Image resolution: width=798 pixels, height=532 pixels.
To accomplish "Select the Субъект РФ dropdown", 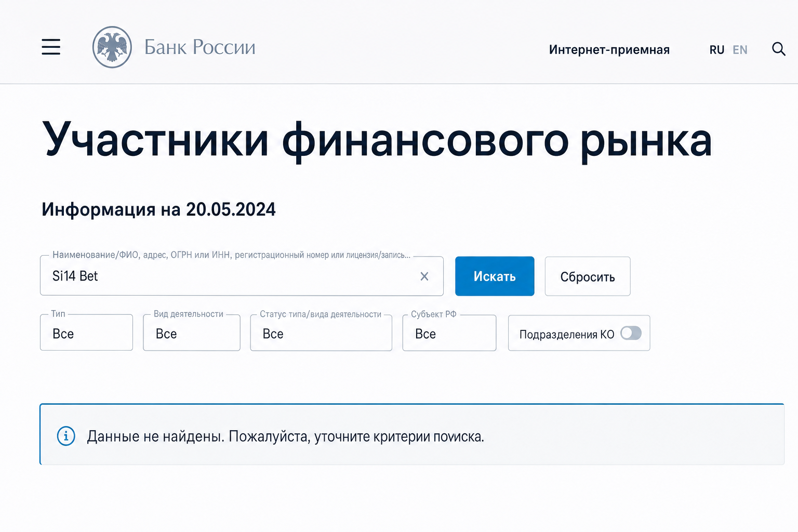I will [449, 332].
